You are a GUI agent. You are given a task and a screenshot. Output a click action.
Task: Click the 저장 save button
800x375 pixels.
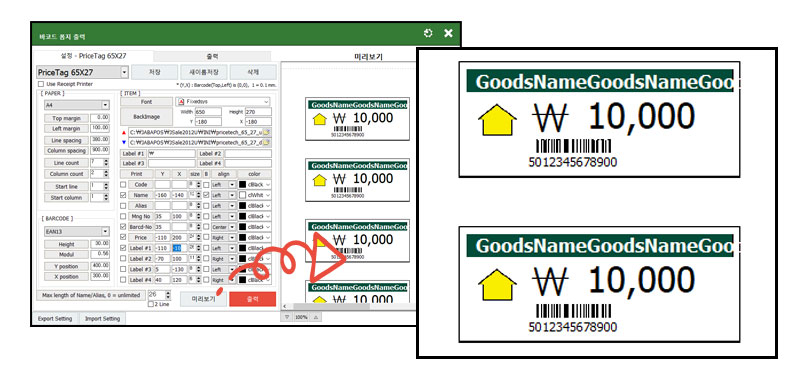[155, 72]
